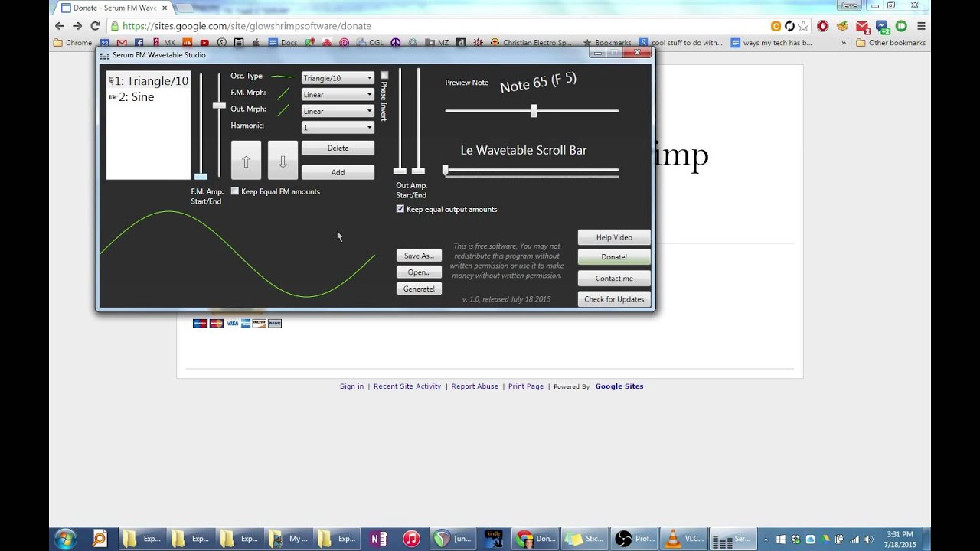Switch to OBS in the taskbar
Image resolution: width=980 pixels, height=551 pixels.
click(x=635, y=539)
